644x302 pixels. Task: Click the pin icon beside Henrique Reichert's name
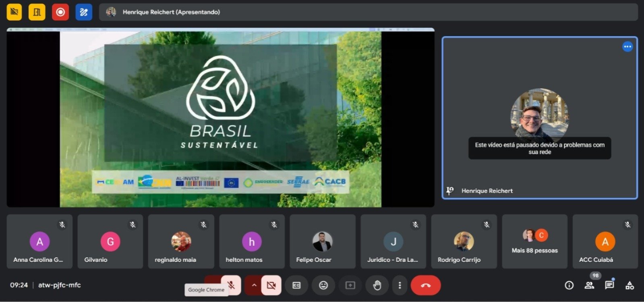pos(450,191)
